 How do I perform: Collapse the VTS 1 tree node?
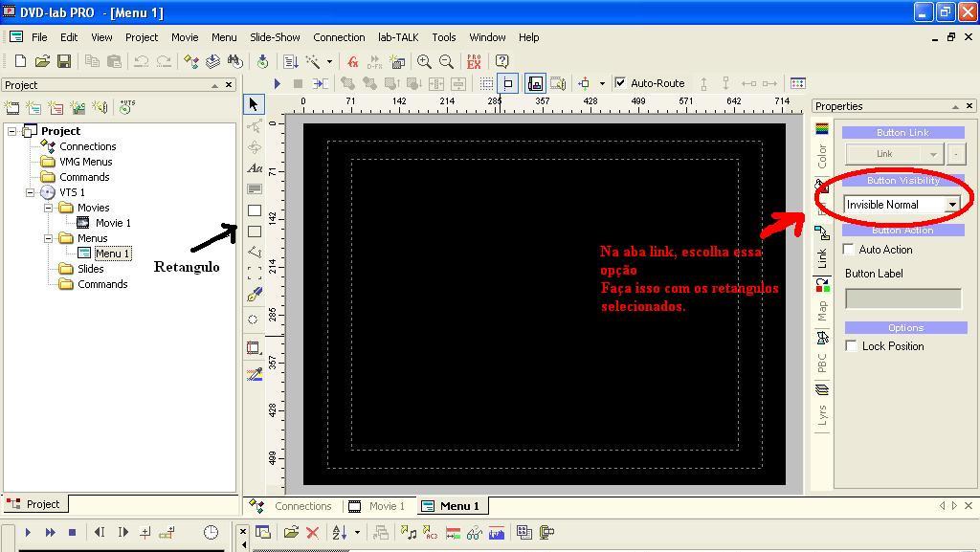pyautogui.click(x=30, y=192)
